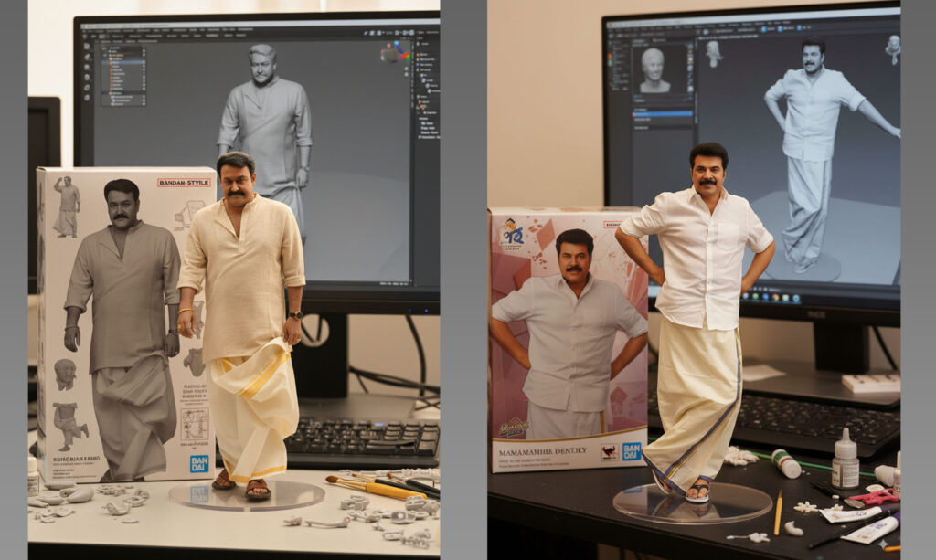The height and width of the screenshot is (560, 936).
Task: Select the topmost tool icon in the left monitor's viewport toolbar
Action: coord(88,45)
